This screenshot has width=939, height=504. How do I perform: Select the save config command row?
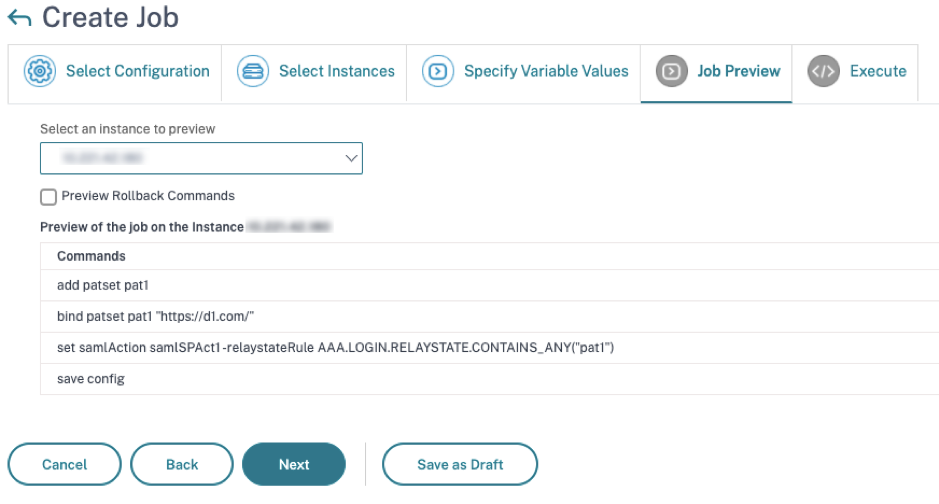pyautogui.click(x=489, y=379)
